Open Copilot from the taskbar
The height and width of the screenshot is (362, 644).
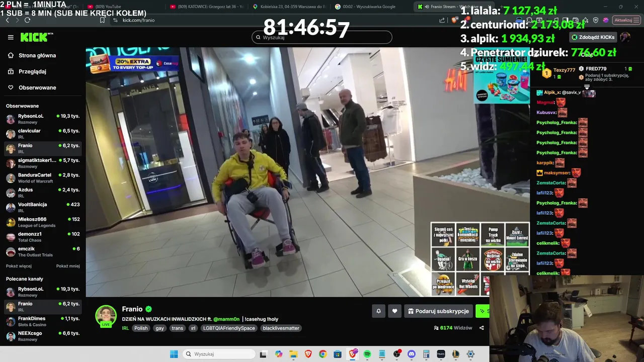(279, 354)
